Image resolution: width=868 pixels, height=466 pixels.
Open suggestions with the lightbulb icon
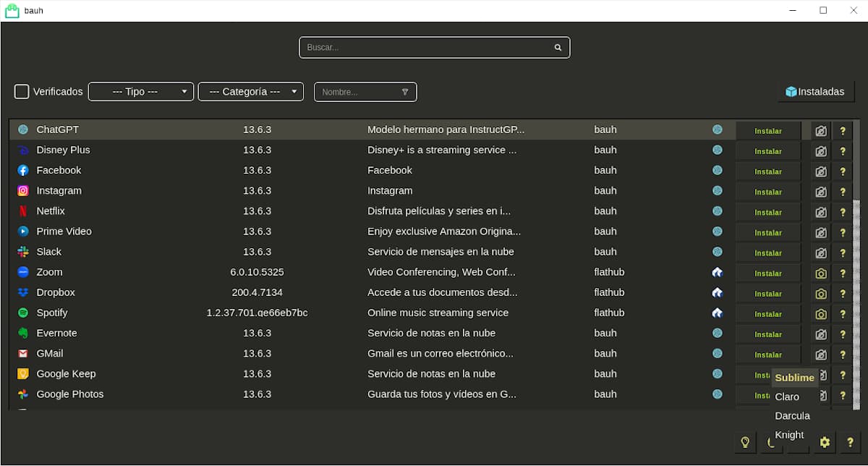(x=744, y=442)
